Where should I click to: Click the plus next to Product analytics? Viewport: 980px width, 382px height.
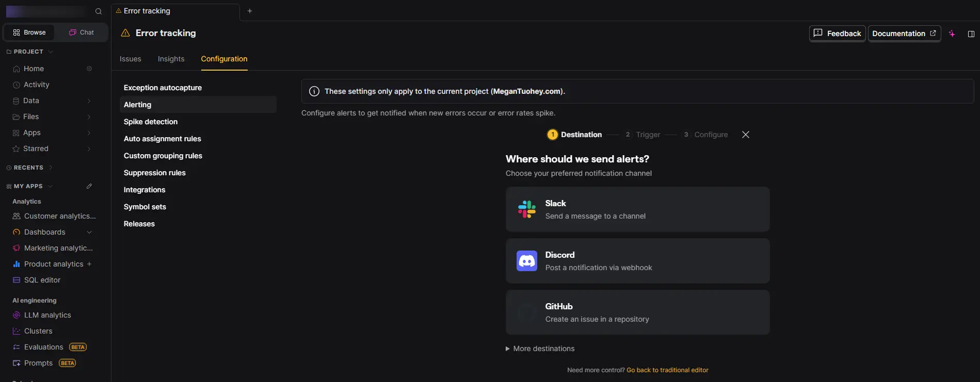[x=89, y=264]
